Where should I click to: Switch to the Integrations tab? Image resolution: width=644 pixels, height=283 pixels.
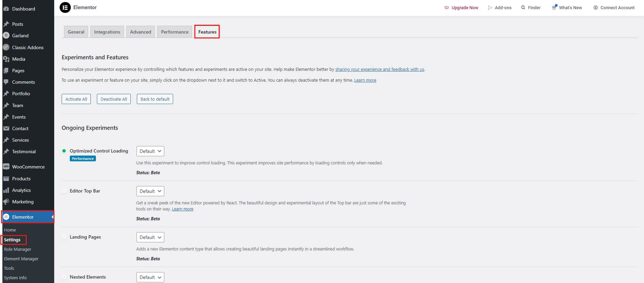click(107, 32)
